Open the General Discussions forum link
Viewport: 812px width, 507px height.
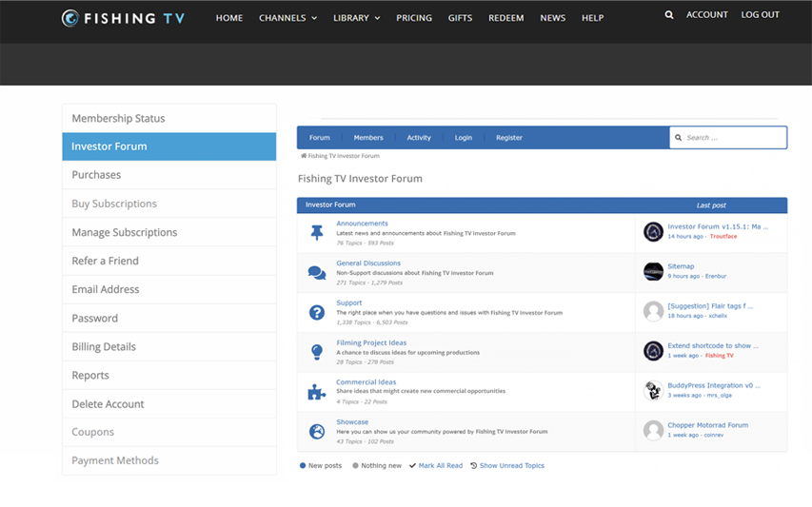[368, 263]
